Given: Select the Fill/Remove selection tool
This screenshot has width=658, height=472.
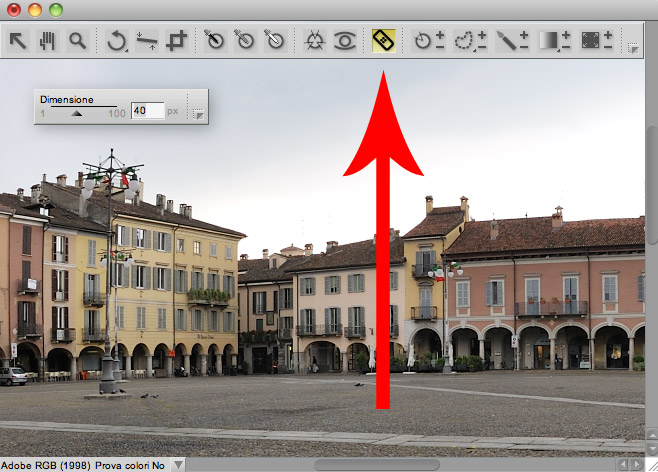Looking at the screenshot, I should (590, 41).
